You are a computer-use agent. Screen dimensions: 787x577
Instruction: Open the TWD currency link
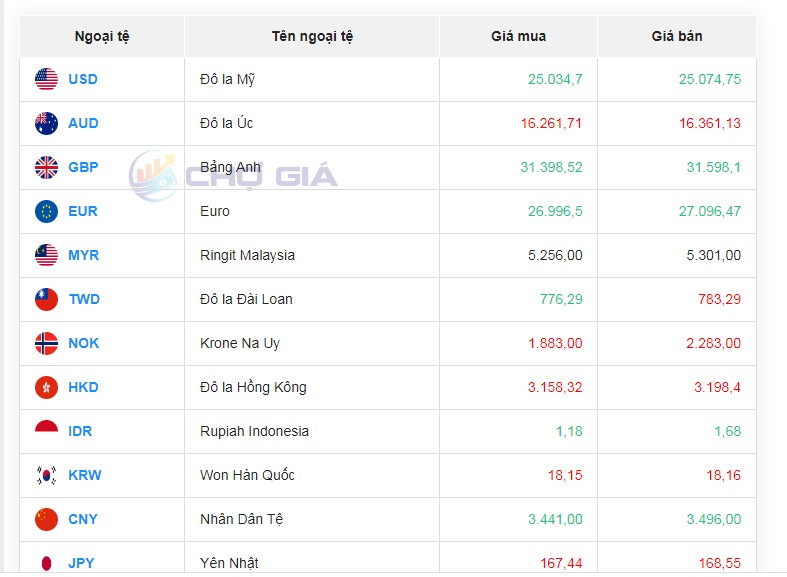click(84, 300)
